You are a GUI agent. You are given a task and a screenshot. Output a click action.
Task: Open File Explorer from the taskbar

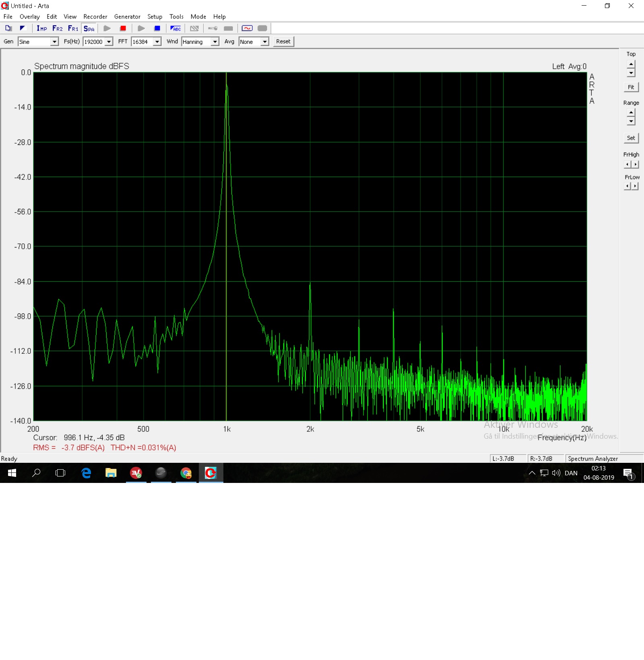click(111, 473)
